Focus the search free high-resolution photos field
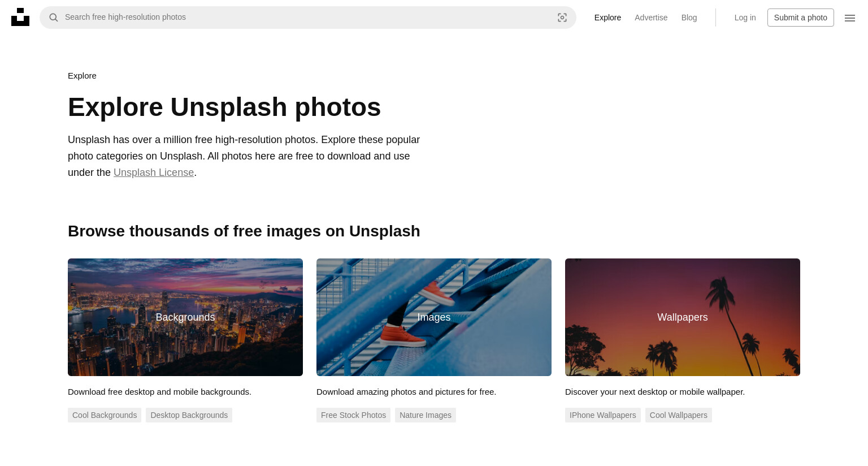Screen dimensions: 868x466 (308, 18)
